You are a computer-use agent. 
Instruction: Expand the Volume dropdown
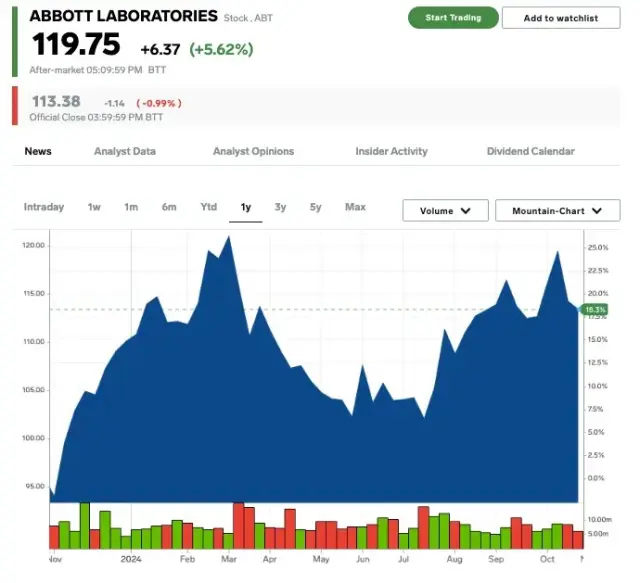click(445, 211)
